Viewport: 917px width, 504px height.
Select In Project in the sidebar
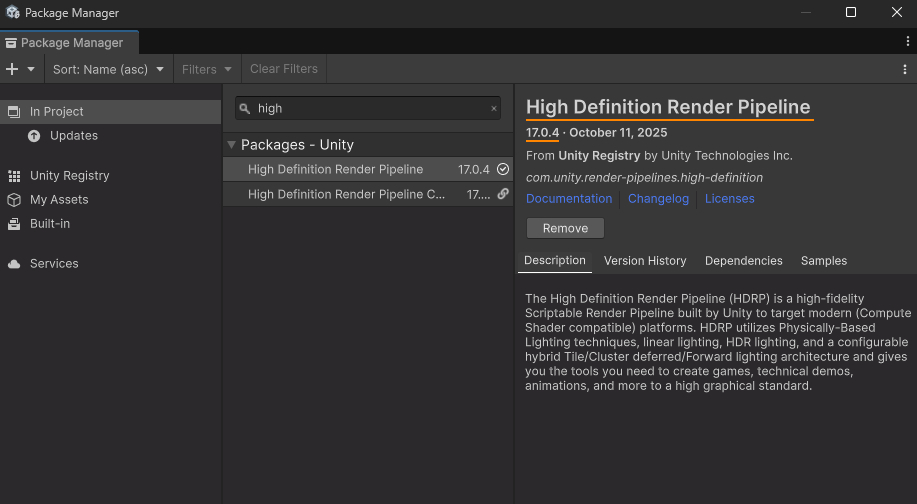(x=111, y=112)
